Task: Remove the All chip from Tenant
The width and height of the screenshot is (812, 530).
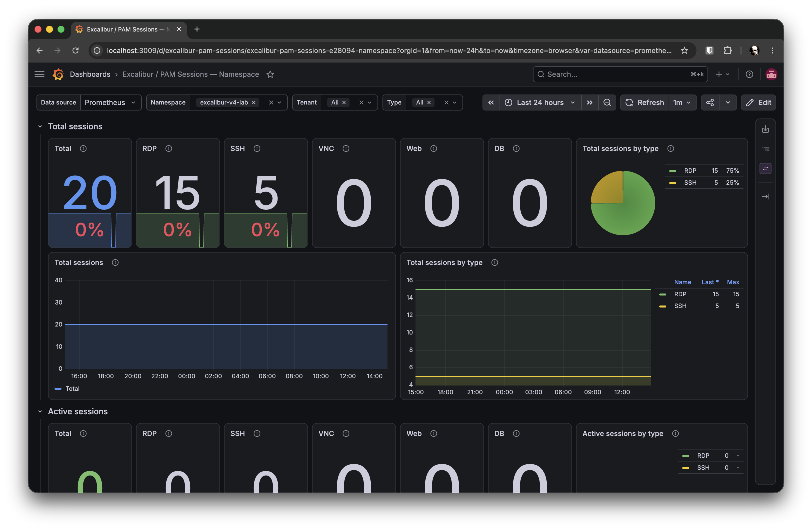Action: 344,102
